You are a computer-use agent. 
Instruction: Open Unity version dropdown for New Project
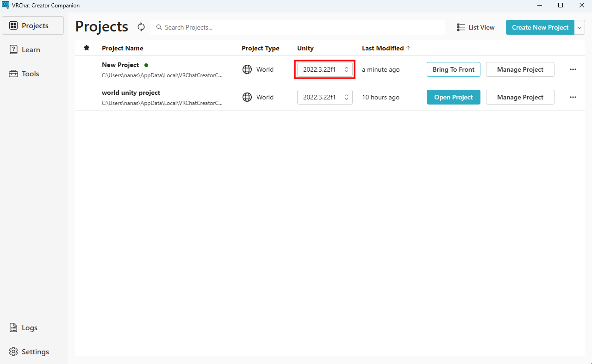coord(325,69)
